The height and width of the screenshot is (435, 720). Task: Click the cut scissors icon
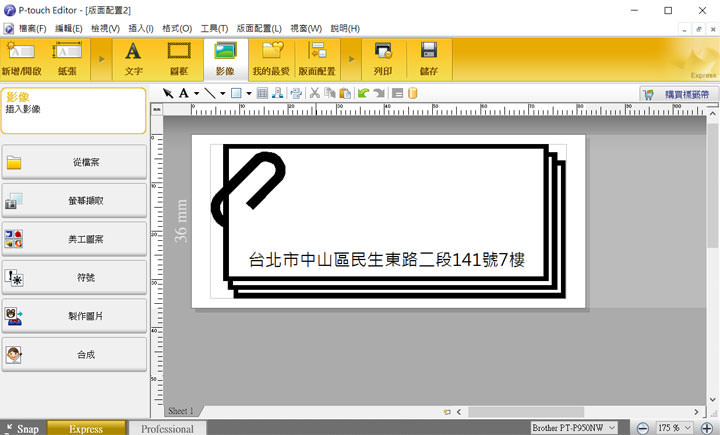tap(314, 93)
